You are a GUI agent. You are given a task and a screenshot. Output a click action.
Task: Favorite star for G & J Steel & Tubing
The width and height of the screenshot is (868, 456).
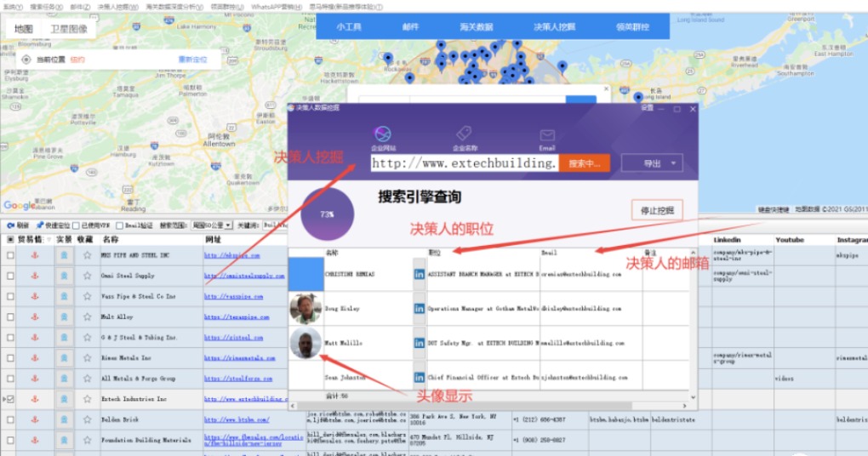(87, 337)
